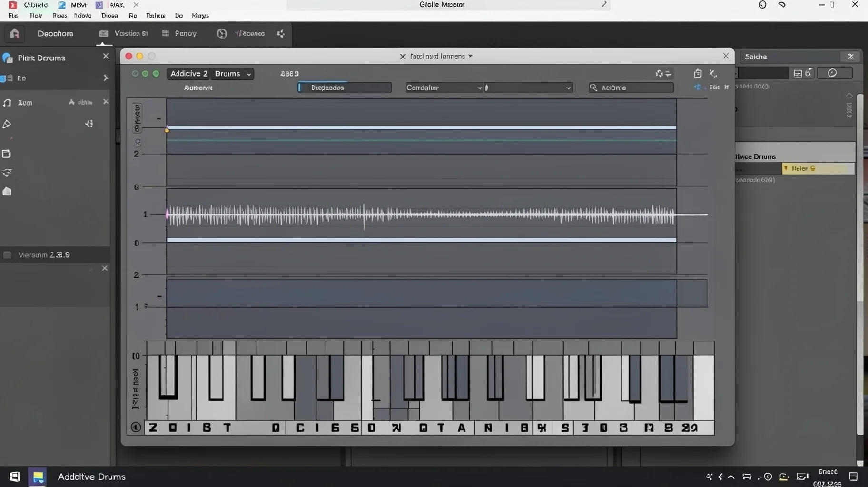Collapse the minus marker on the lower lane
The image size is (868, 487).
coord(159,296)
